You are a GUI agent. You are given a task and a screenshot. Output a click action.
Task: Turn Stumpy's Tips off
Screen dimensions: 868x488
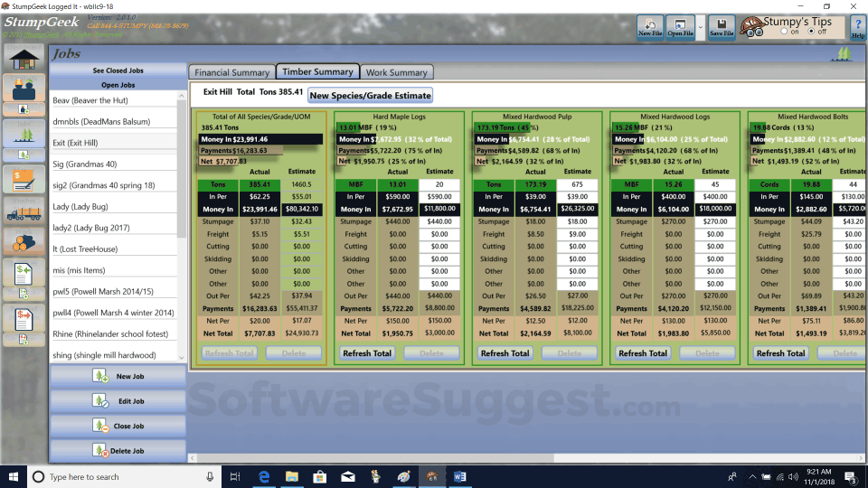point(812,32)
